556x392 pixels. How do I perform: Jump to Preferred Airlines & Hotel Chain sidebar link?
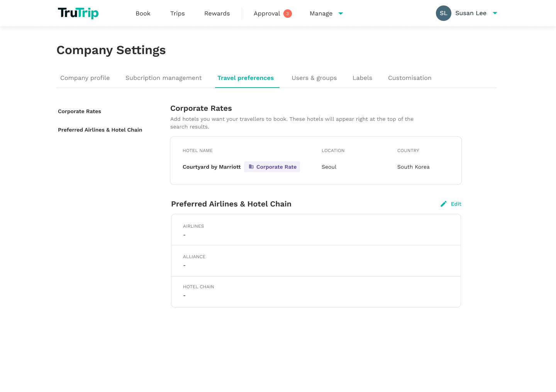[x=100, y=130]
